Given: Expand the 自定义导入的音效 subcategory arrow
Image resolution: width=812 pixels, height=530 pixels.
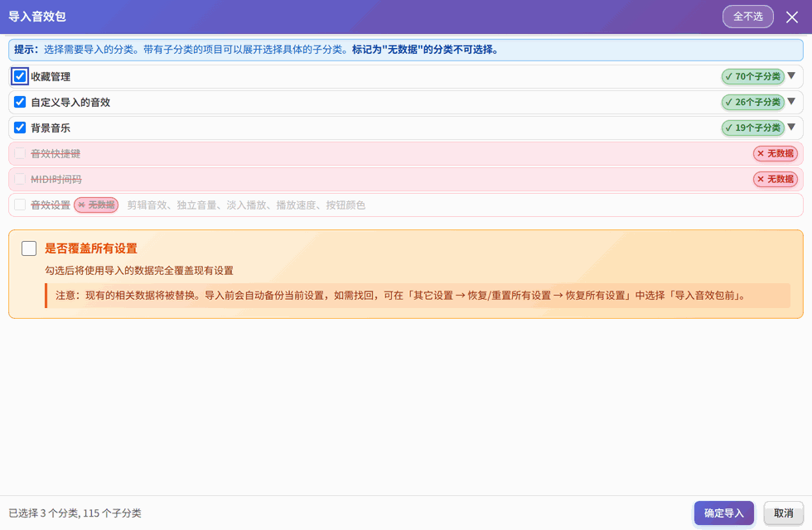Looking at the screenshot, I should (x=791, y=102).
